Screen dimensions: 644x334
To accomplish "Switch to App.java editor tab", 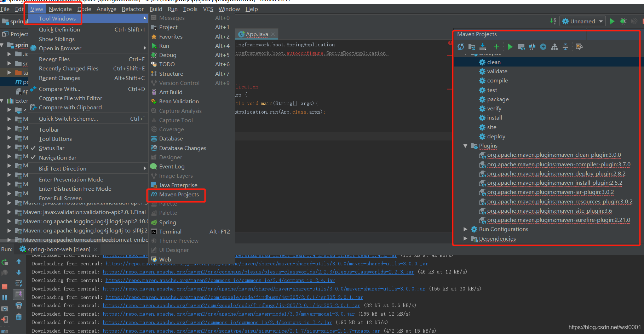I will (x=257, y=34).
